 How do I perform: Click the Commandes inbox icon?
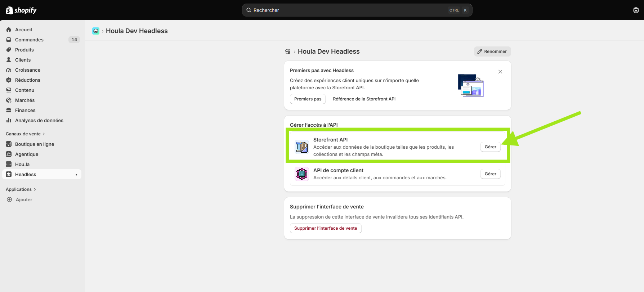click(x=9, y=40)
